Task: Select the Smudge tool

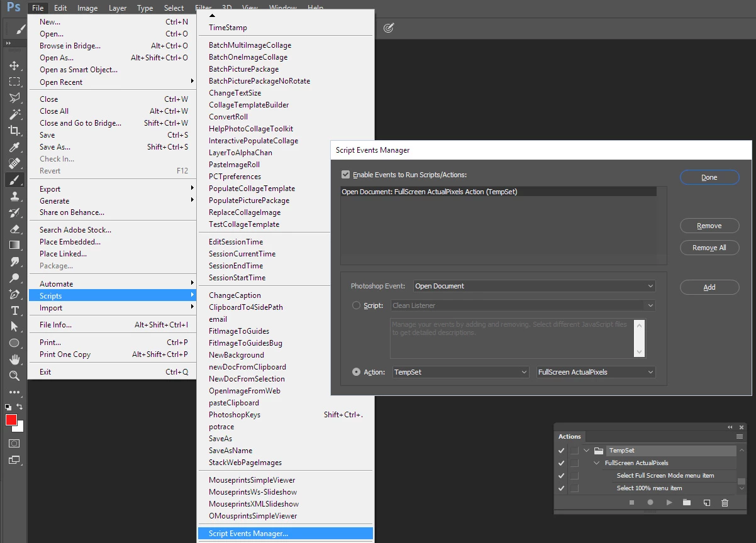Action: tap(14, 261)
